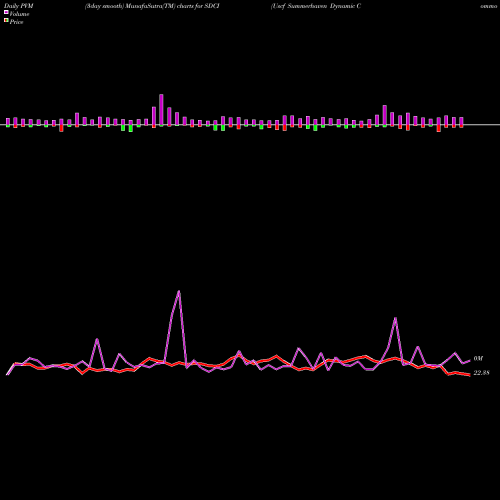500x500 pixels.
Task: Click the Volume legend color swatch
Action: (6, 12)
